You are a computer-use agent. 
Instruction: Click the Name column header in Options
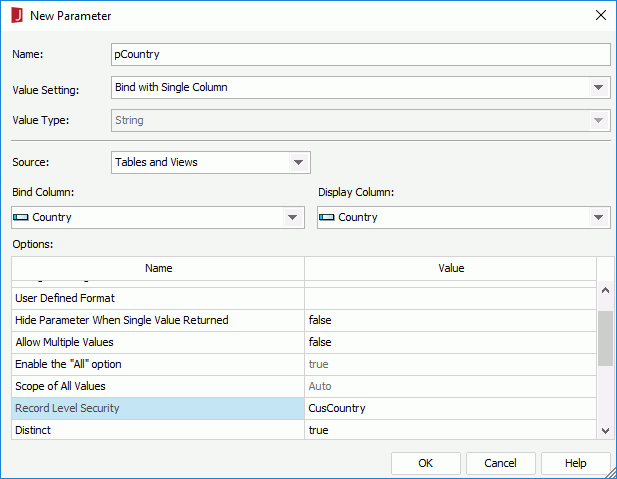click(x=158, y=268)
